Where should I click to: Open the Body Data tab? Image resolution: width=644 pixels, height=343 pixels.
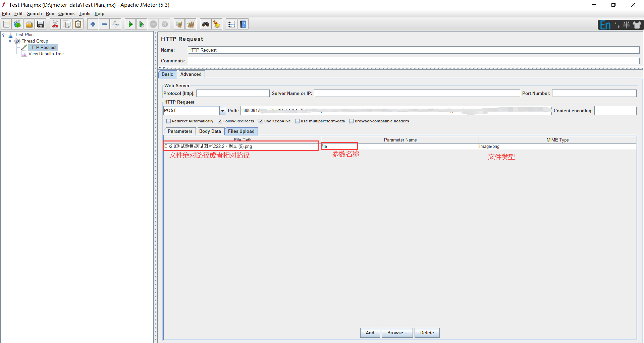[210, 131]
